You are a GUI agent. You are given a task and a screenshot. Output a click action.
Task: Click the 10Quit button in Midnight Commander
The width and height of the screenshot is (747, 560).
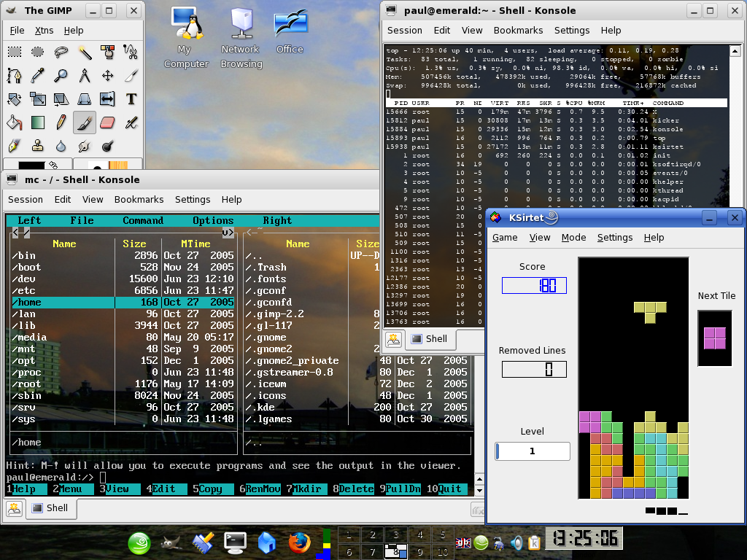coord(447,489)
